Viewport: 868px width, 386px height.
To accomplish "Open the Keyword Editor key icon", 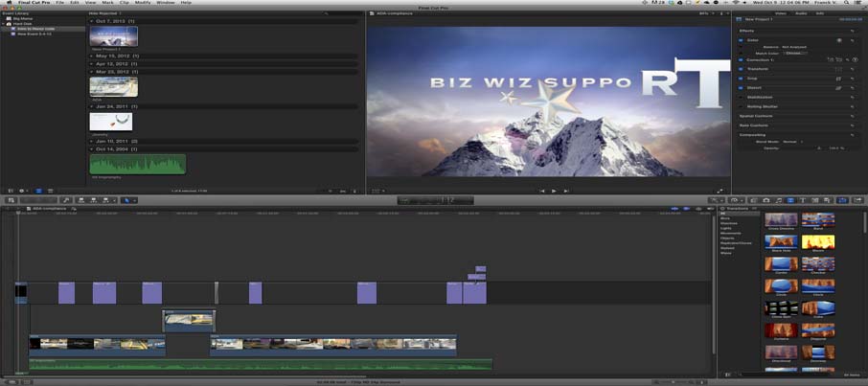I will (66, 200).
